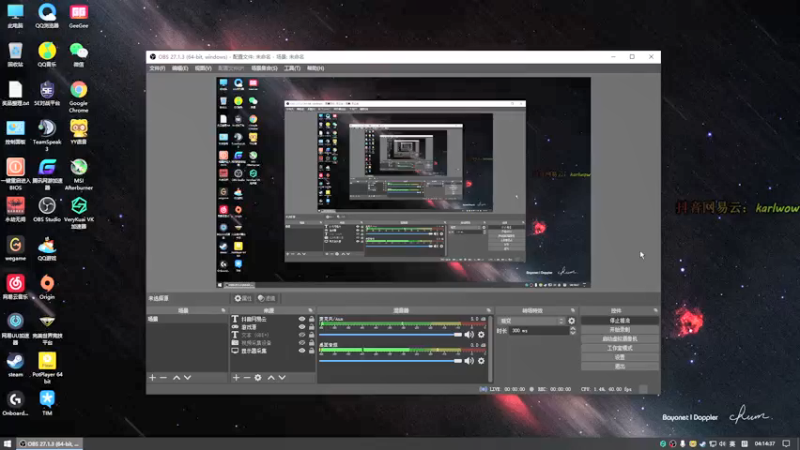The height and width of the screenshot is (450, 800).
Task: Click the Start Virtual Camera button
Action: (619, 339)
